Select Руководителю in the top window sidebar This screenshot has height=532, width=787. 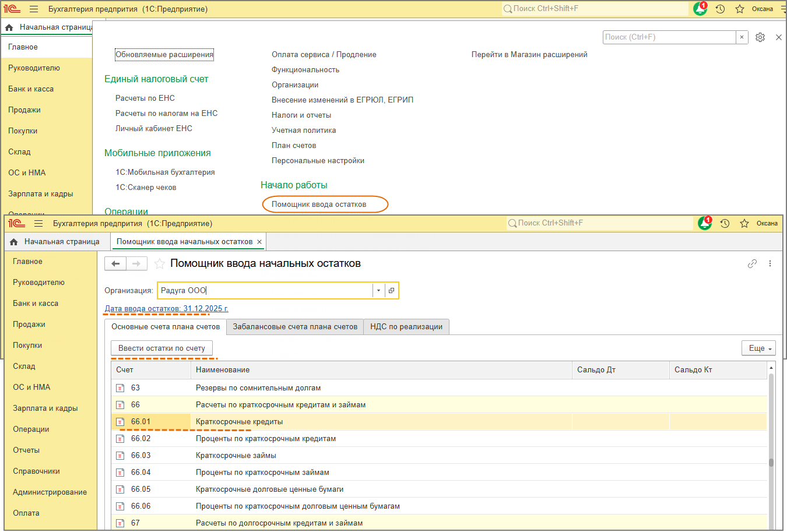tap(34, 68)
